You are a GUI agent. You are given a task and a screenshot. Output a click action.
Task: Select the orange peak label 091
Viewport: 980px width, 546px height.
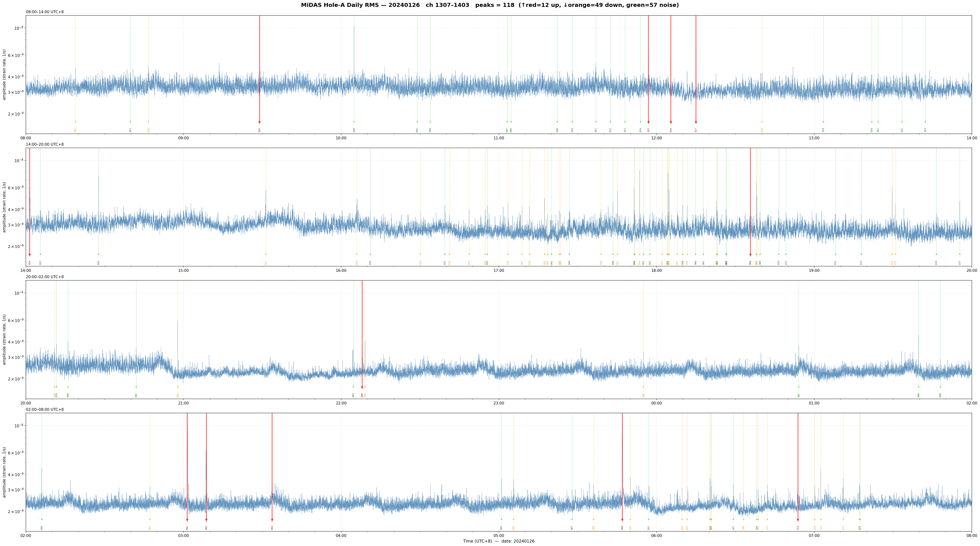tap(150, 528)
